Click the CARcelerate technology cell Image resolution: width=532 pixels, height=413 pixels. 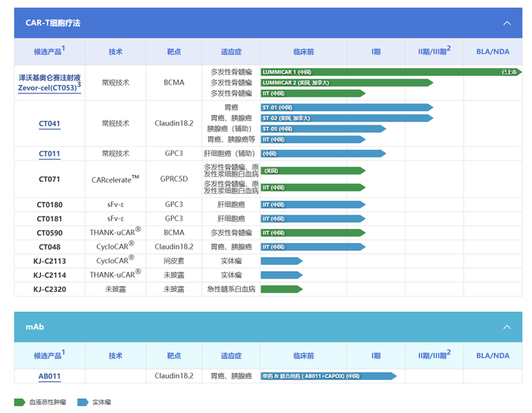pos(116,179)
